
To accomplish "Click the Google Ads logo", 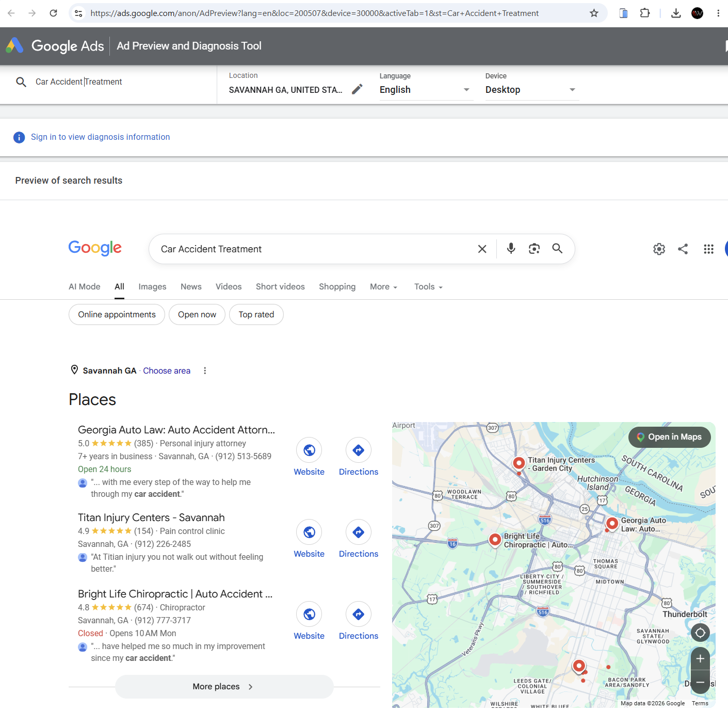I will (x=55, y=46).
